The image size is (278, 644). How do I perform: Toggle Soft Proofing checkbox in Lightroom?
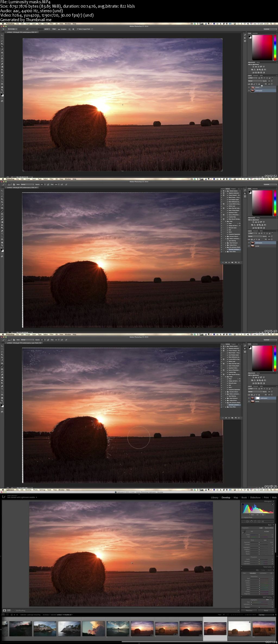click(14, 610)
